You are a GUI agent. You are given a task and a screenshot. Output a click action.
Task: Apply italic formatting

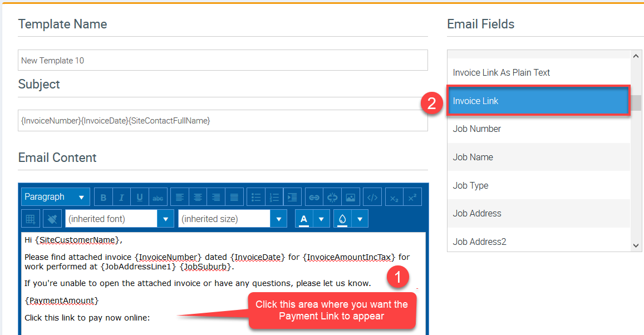pyautogui.click(x=121, y=197)
